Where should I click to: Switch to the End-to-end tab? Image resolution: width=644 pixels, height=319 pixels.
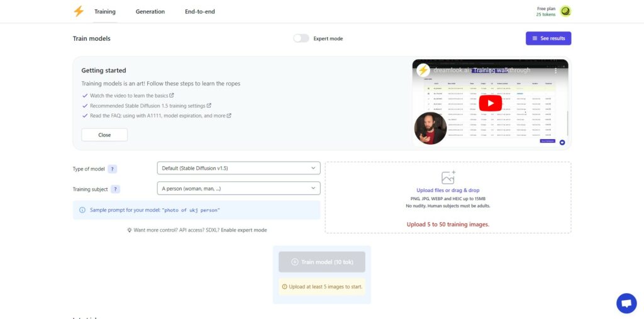[x=199, y=11]
